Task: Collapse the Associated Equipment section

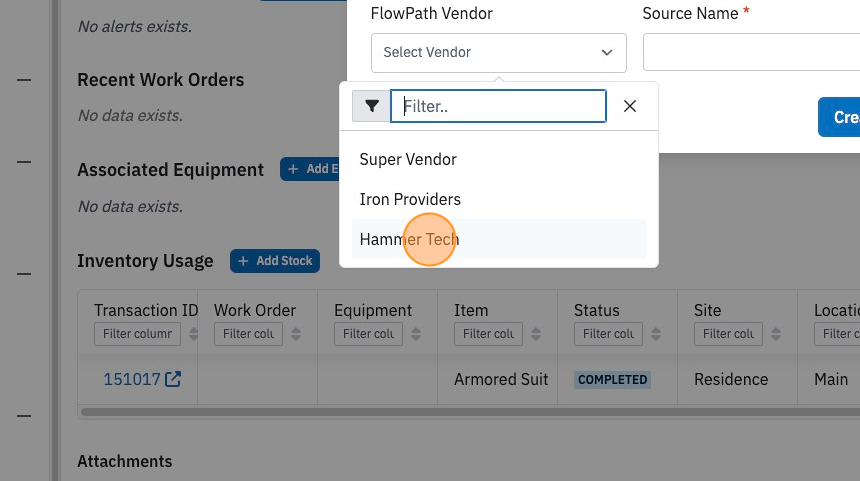Action: pos(24,162)
